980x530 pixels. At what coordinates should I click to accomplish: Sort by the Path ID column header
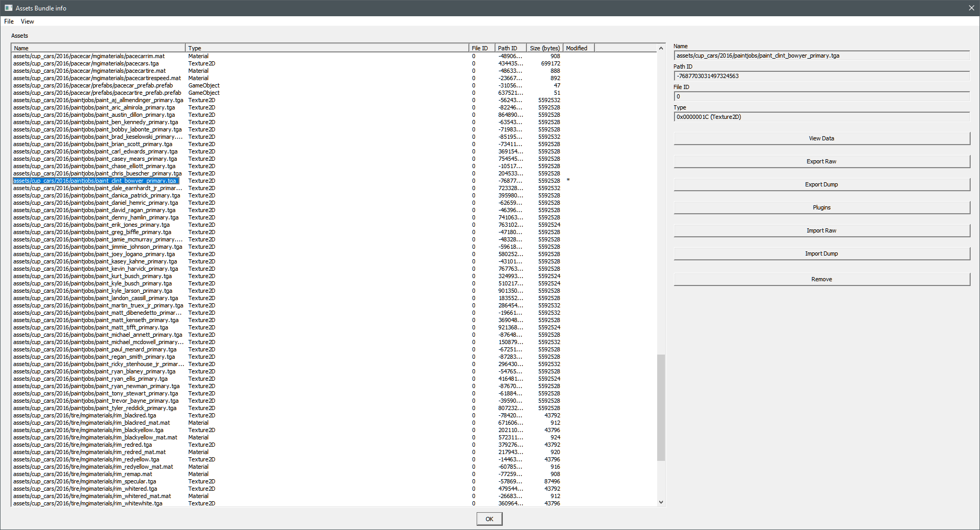click(x=511, y=48)
